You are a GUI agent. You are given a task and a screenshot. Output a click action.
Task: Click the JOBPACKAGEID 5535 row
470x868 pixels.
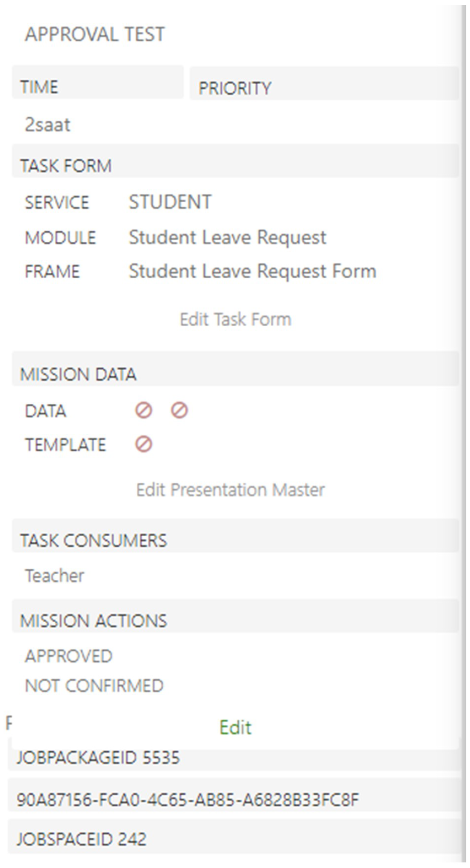(x=98, y=758)
